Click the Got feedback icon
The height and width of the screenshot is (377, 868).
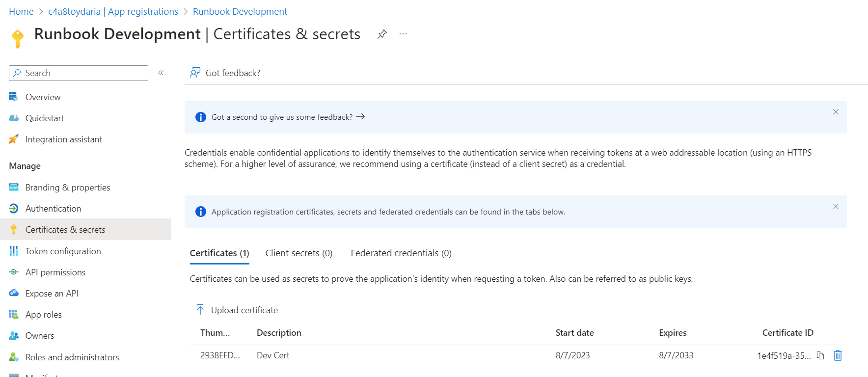(x=195, y=73)
